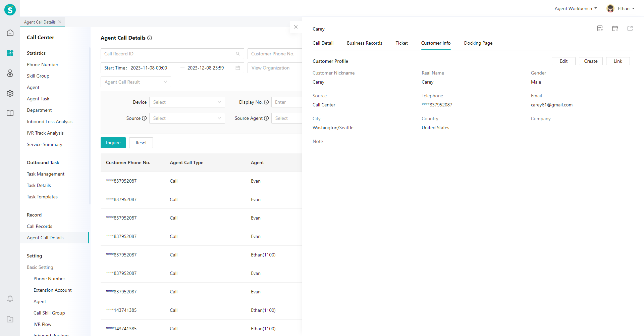The image size is (644, 336).
Task: Click the Inquire button
Action: tap(113, 143)
